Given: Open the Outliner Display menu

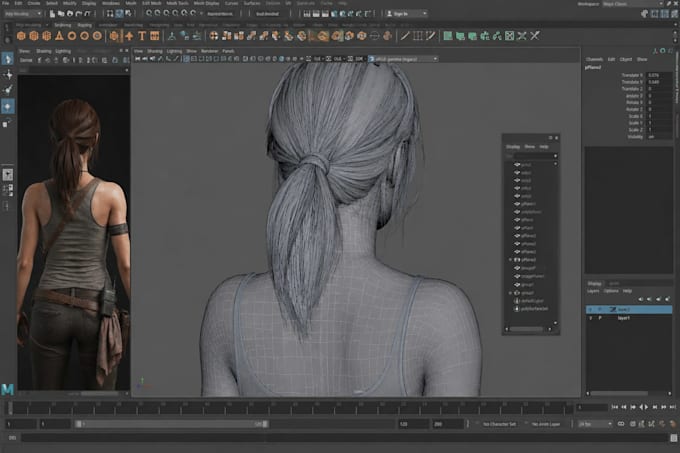Looking at the screenshot, I should tap(513, 147).
